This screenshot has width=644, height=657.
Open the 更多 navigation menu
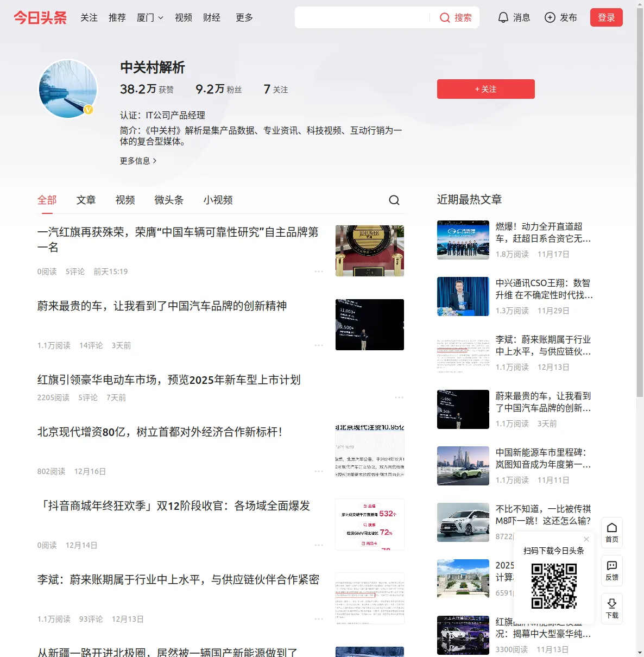tap(244, 17)
